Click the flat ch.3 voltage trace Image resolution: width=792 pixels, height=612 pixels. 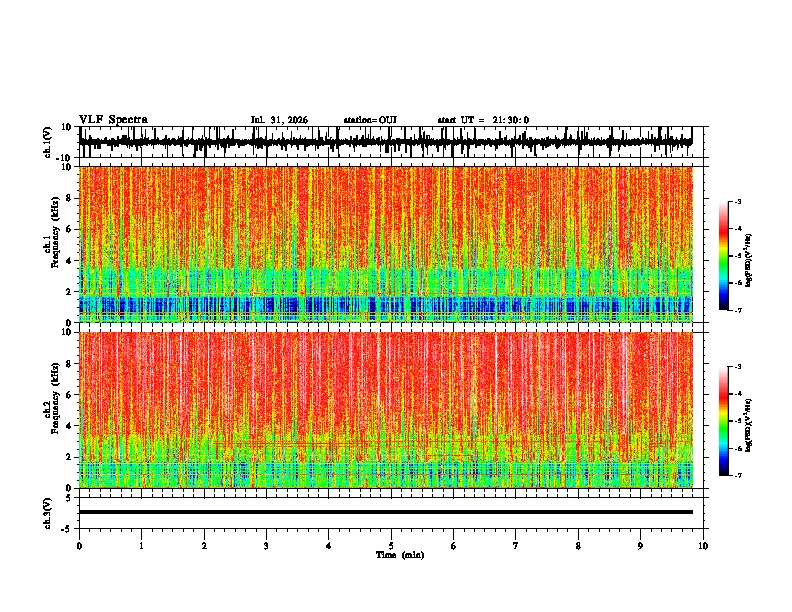386,512
